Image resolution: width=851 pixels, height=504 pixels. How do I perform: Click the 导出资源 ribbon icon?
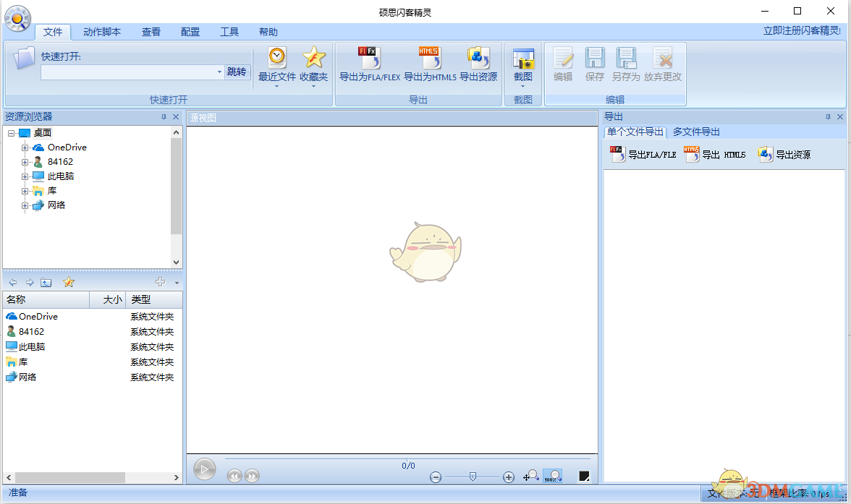point(478,58)
